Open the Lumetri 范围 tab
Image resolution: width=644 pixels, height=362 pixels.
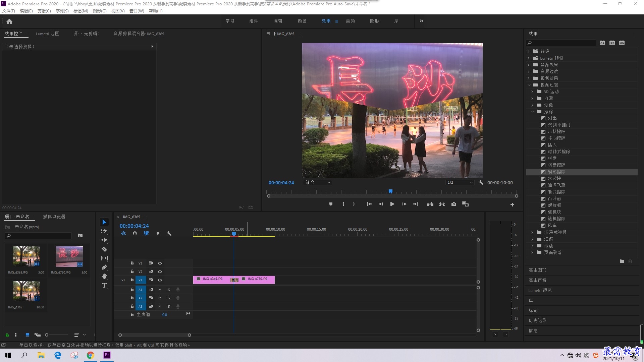click(48, 34)
